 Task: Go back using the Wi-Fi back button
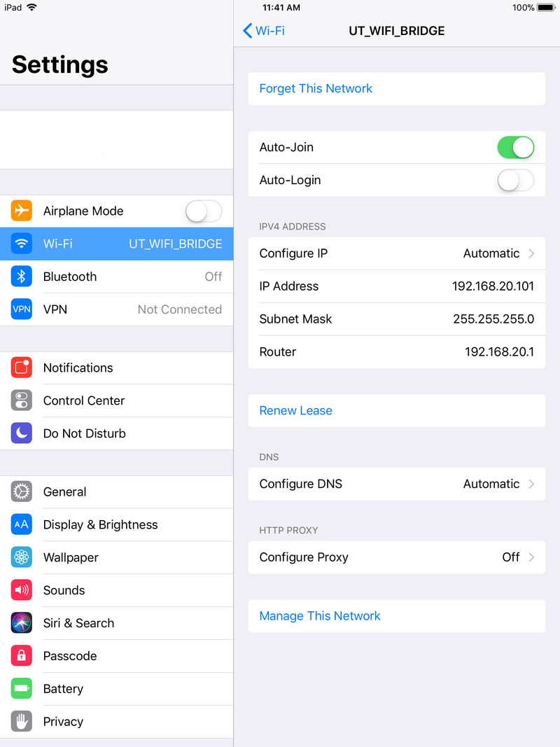[x=263, y=31]
